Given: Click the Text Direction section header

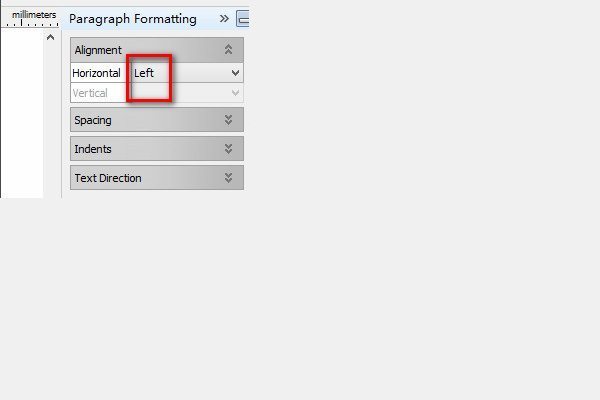Looking at the screenshot, I should (x=157, y=178).
